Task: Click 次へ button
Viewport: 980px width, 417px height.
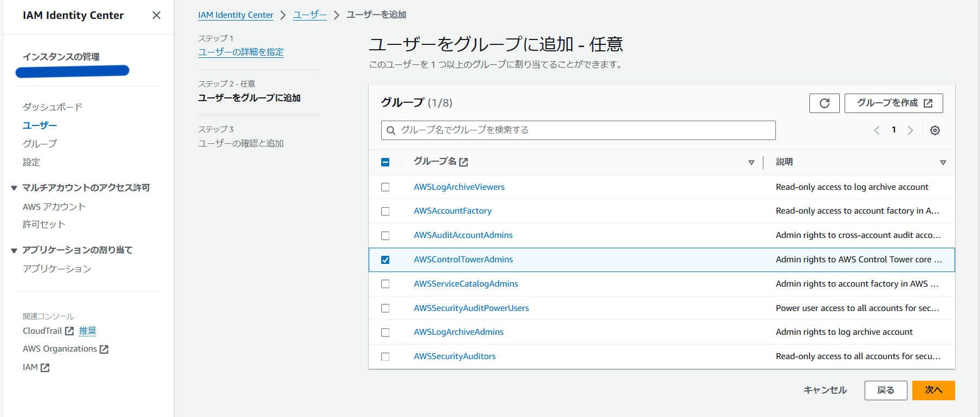Action: coord(933,390)
